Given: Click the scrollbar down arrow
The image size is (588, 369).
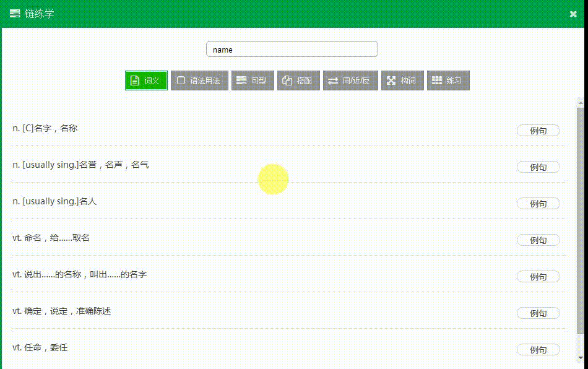Looking at the screenshot, I should pos(580,358).
